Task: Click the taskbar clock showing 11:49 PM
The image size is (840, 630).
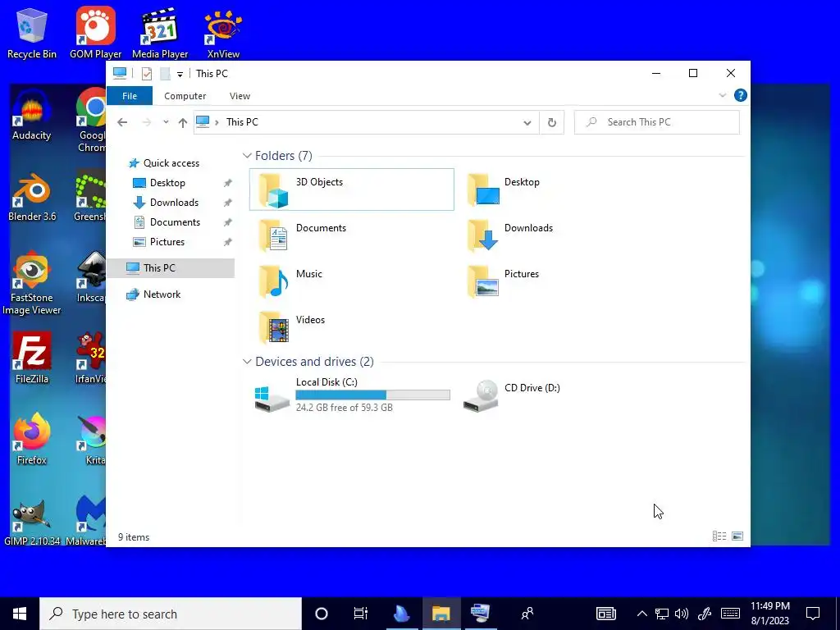Action: (769, 614)
